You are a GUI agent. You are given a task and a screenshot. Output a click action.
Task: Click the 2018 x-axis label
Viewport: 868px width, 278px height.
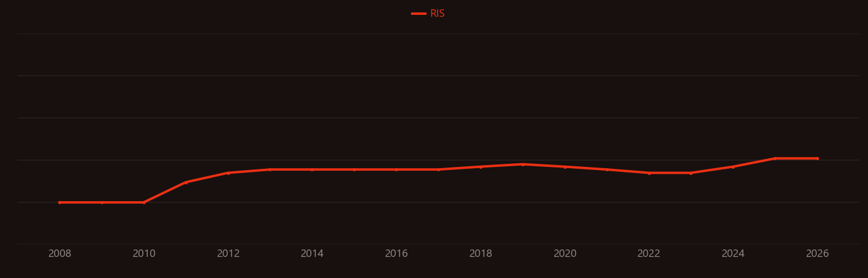[x=480, y=254]
